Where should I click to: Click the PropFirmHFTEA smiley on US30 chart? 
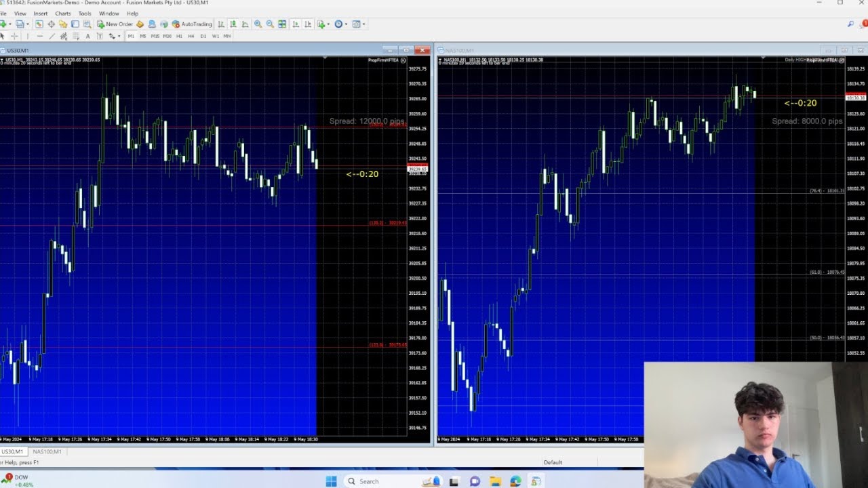[x=403, y=60]
